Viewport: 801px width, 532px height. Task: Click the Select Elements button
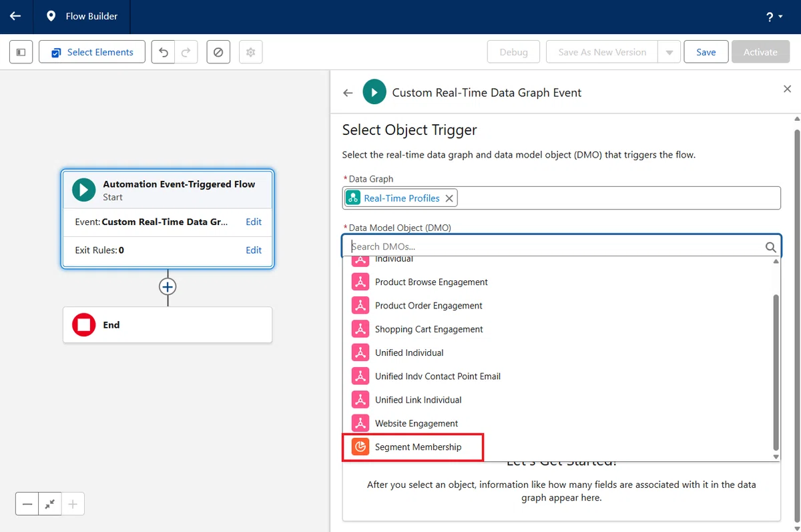[92, 52]
